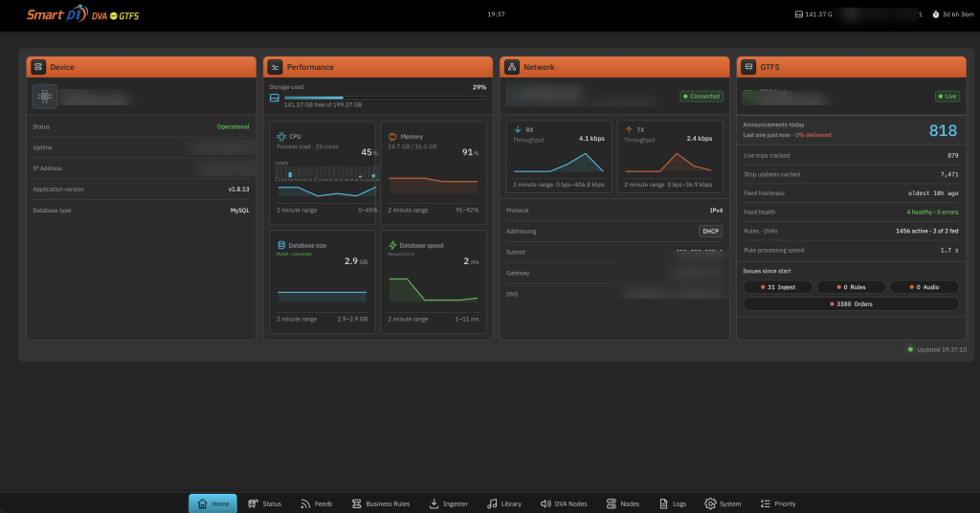This screenshot has height=513, width=980.
Task: Click the uptime timer icon in top bar
Action: (936, 14)
